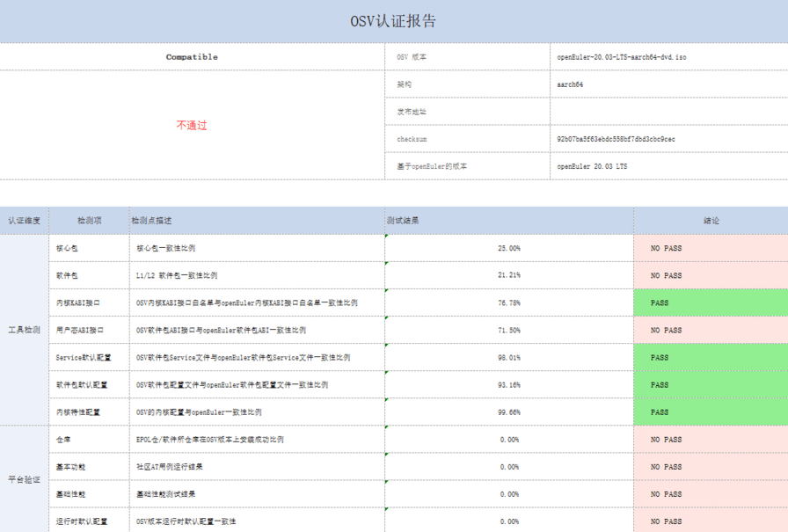Click the 结论 column header
The image size is (788, 532).
(x=711, y=221)
